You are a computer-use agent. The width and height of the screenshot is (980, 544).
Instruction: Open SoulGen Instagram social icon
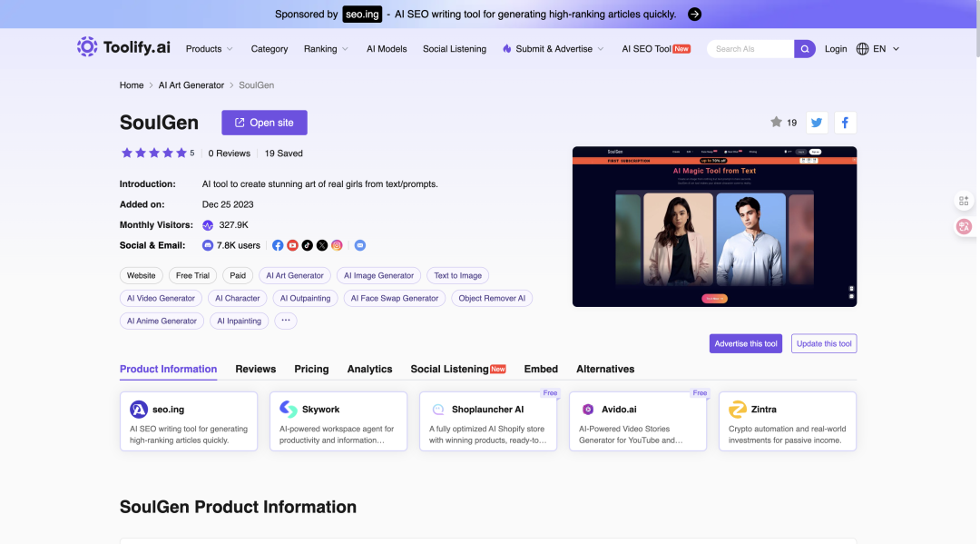click(x=337, y=245)
